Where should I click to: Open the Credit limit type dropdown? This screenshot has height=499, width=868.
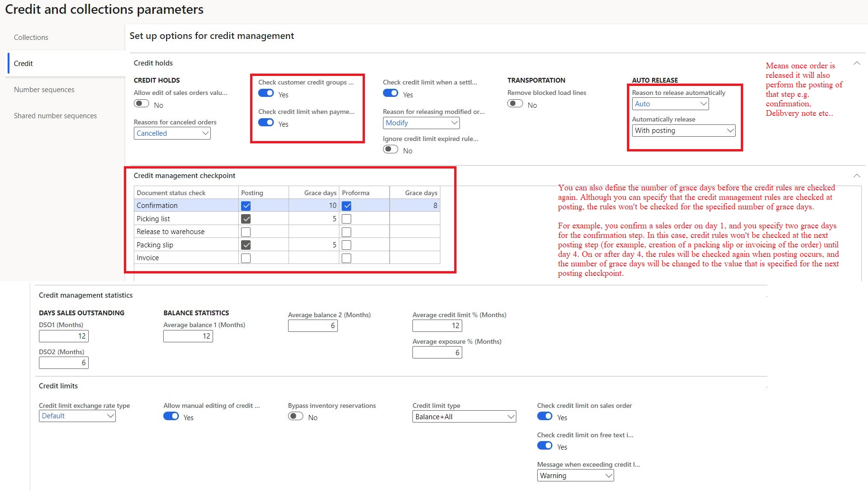point(511,416)
